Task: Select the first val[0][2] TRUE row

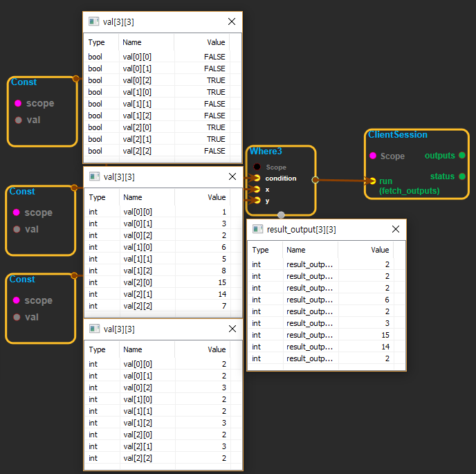Action: pos(163,80)
